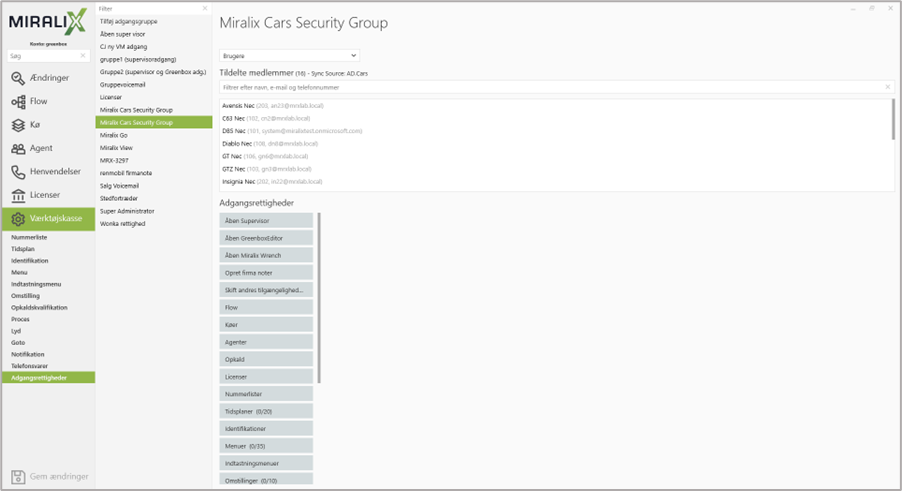Clear the group Filter field
902x491 pixels.
pos(205,9)
